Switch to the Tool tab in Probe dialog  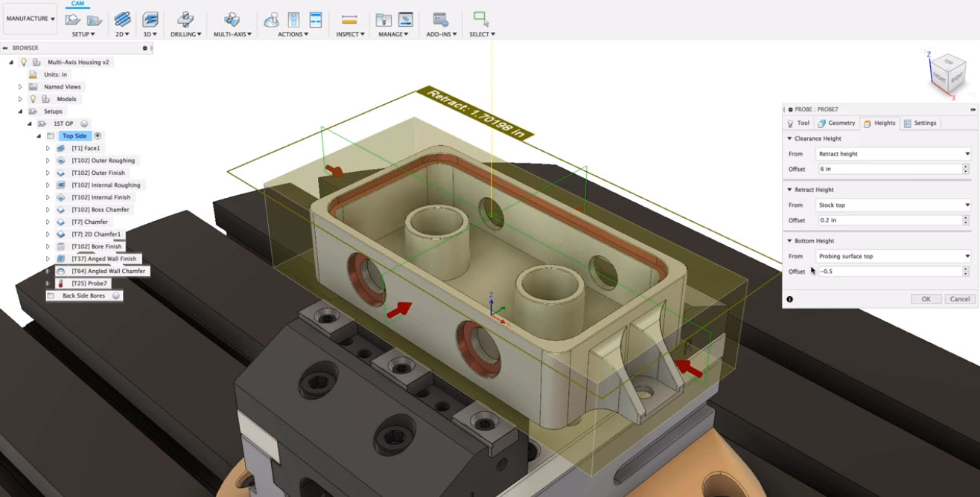tap(798, 123)
